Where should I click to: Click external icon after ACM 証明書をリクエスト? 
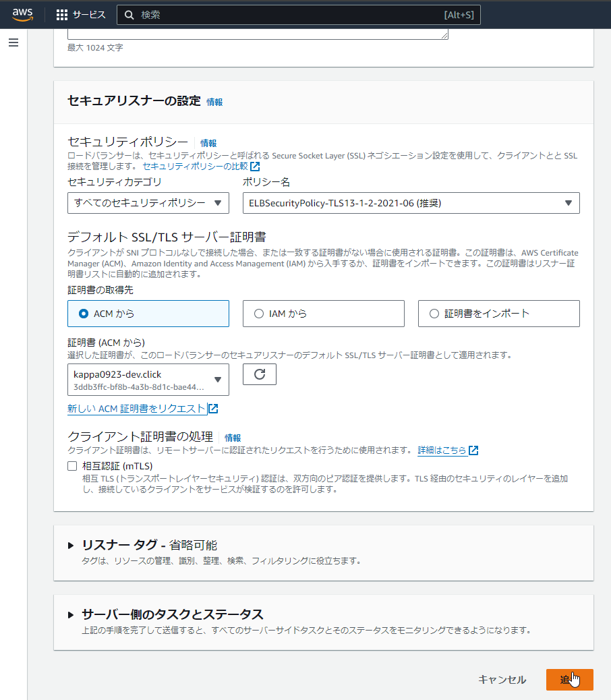213,409
